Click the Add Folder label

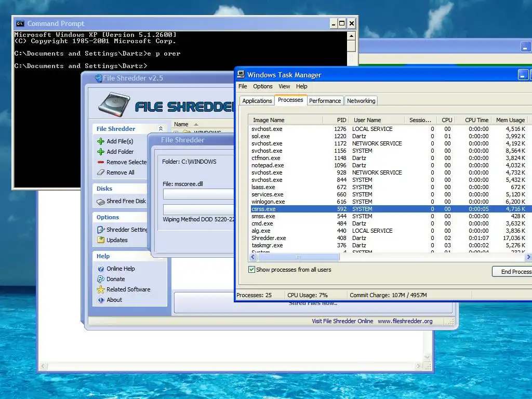click(x=120, y=152)
